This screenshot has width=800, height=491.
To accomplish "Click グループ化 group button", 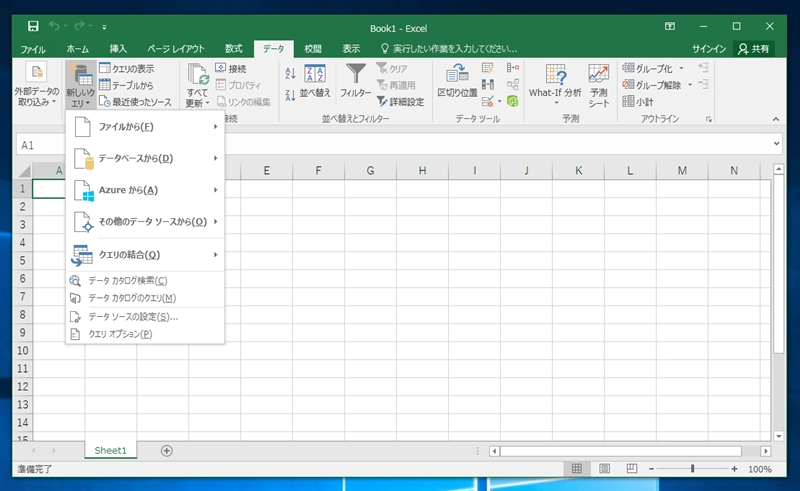I will coord(647,68).
